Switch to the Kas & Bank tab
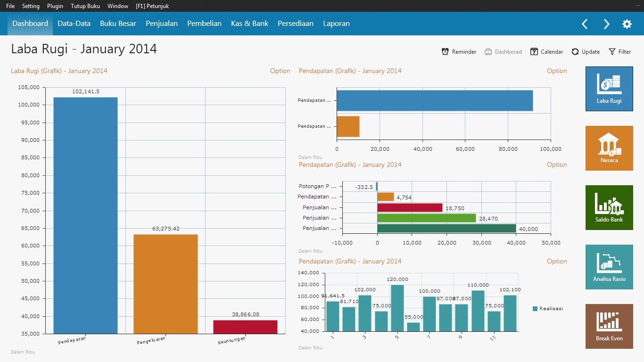This screenshot has width=644, height=362. pyautogui.click(x=249, y=24)
